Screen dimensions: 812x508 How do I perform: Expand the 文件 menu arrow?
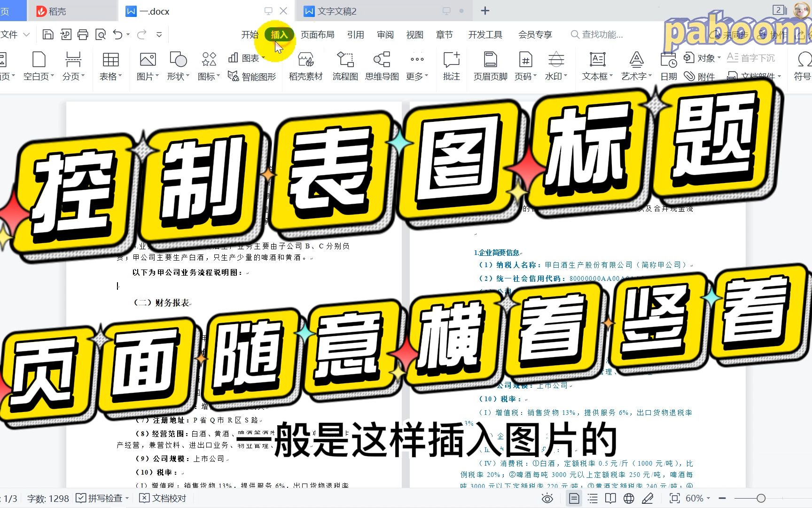[26, 34]
